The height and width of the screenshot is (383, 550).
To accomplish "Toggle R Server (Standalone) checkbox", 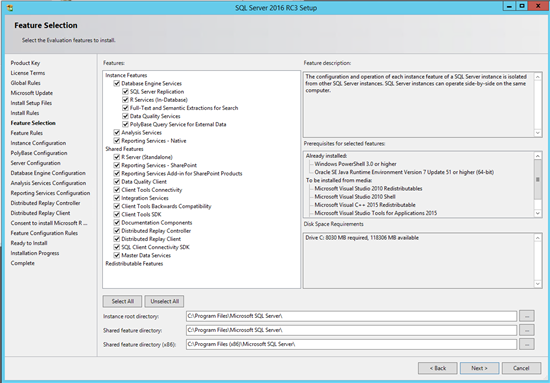I will (117, 157).
